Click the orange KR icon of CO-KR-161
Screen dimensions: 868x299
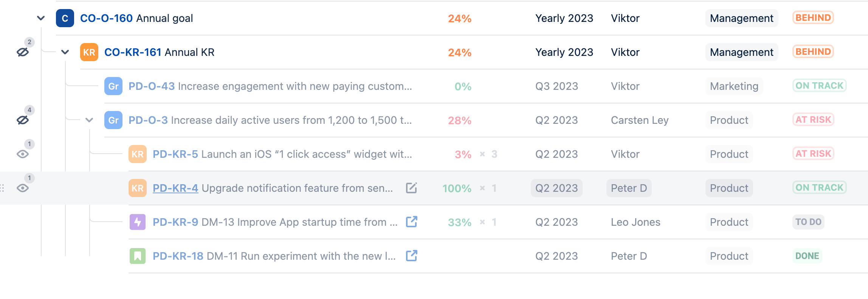pos(89,52)
